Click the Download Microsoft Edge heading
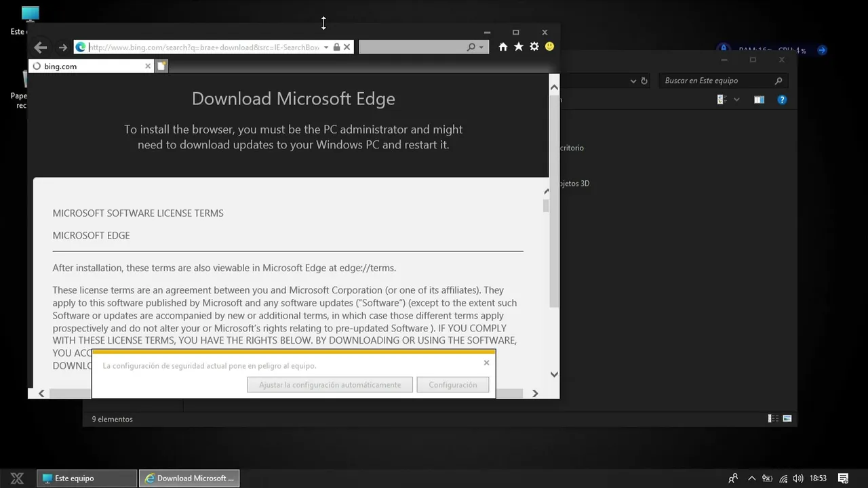 coord(294,98)
